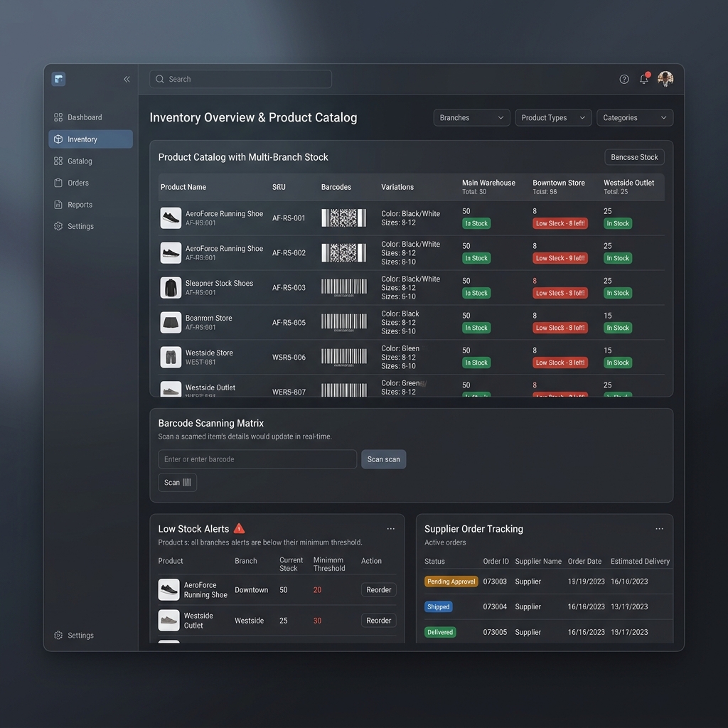Go to Dashboard in sidebar
728x728 pixels.
90,117
